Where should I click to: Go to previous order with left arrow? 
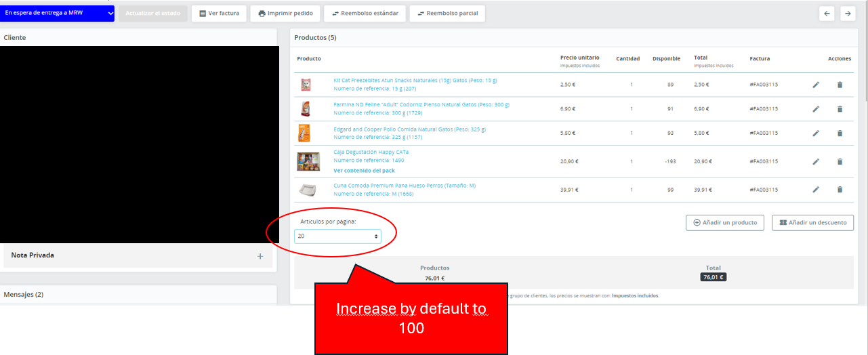(827, 14)
